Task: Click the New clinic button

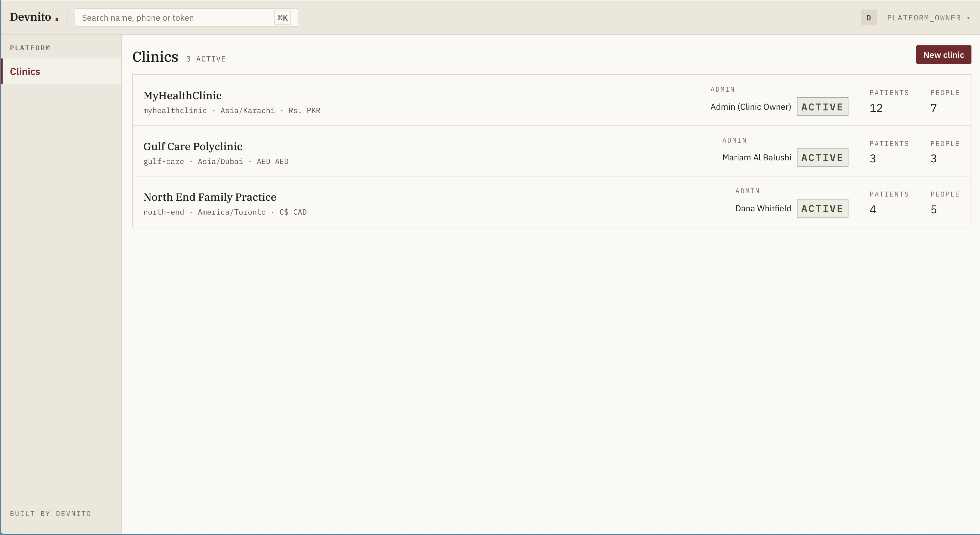Action: point(943,55)
